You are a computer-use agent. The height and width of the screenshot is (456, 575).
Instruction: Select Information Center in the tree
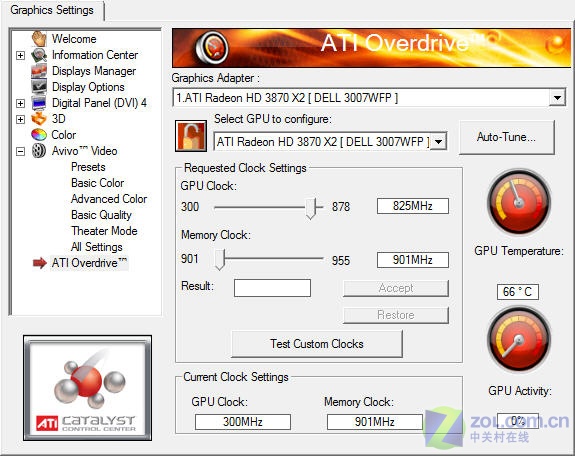tap(95, 55)
